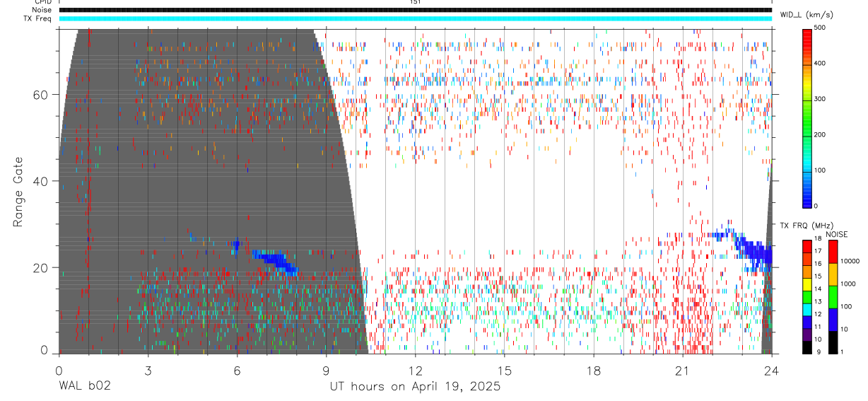The image size is (868, 401).
Task: Click the 'Noise' row label at top left
Action: pyautogui.click(x=42, y=10)
